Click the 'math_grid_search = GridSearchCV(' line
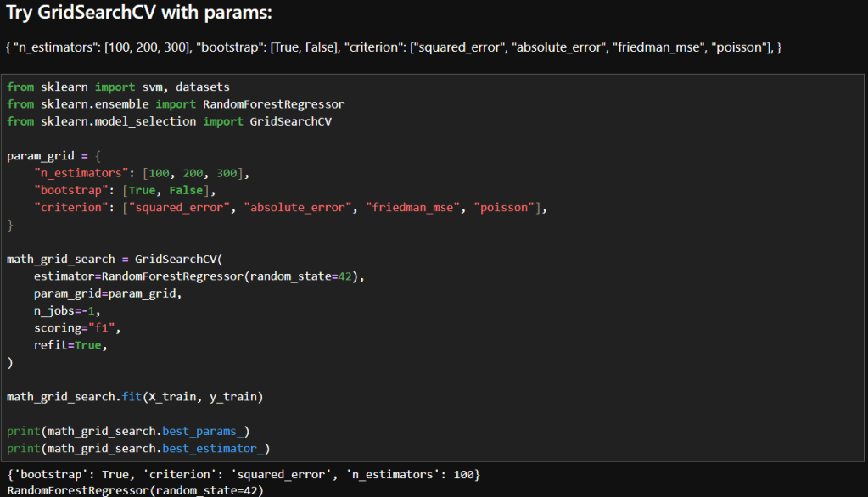 pyautogui.click(x=115, y=259)
